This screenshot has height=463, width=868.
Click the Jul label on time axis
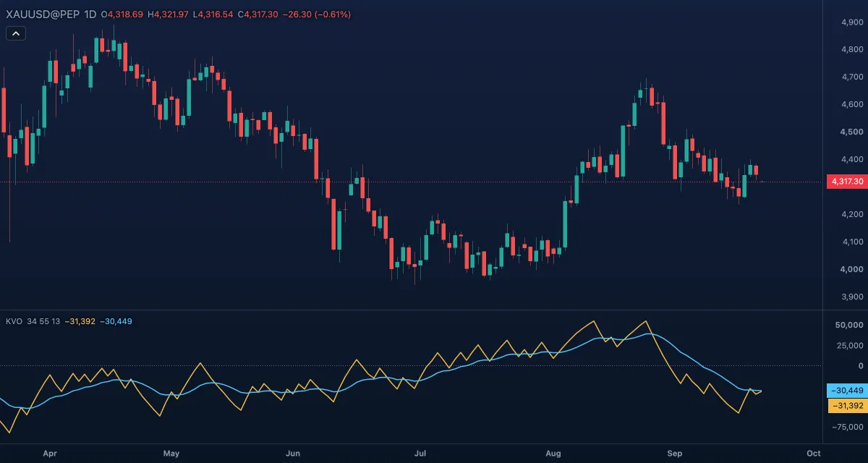point(420,454)
